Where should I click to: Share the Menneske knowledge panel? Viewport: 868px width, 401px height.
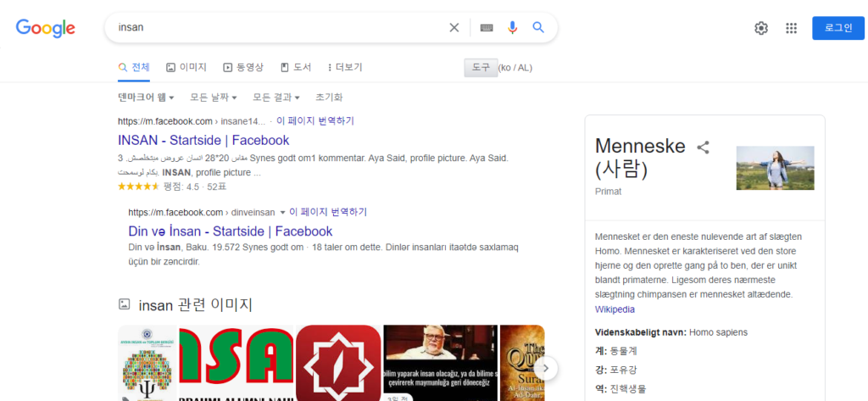pos(703,148)
